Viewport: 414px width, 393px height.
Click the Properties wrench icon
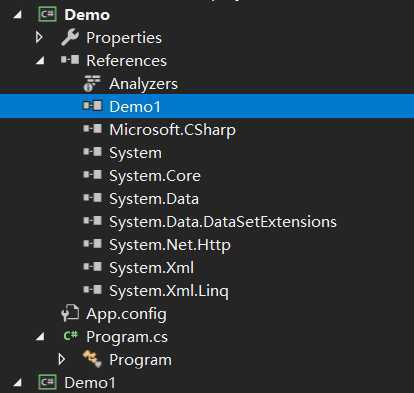point(70,37)
